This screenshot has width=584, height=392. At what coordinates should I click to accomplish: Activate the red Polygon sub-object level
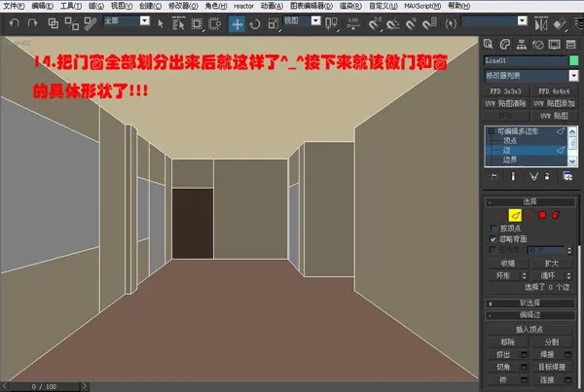[x=542, y=215]
